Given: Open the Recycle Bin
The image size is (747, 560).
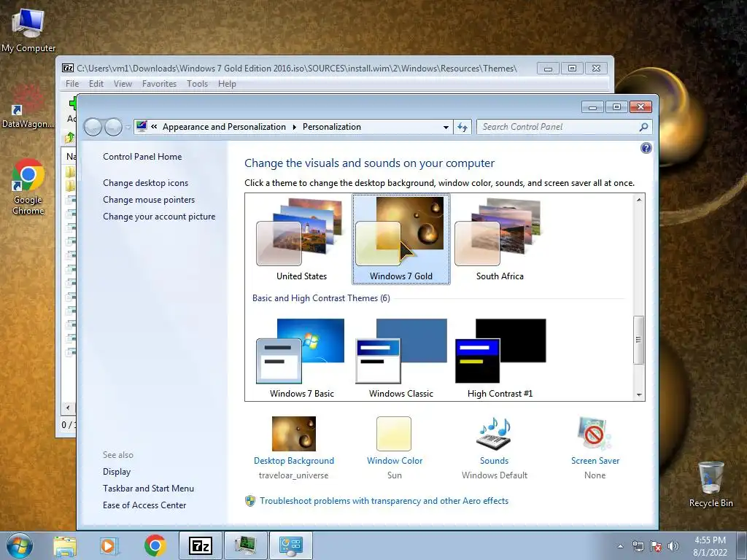Looking at the screenshot, I should [711, 485].
